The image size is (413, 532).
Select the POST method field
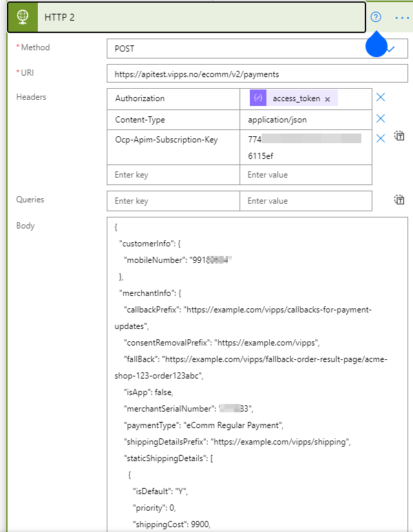coord(257,48)
